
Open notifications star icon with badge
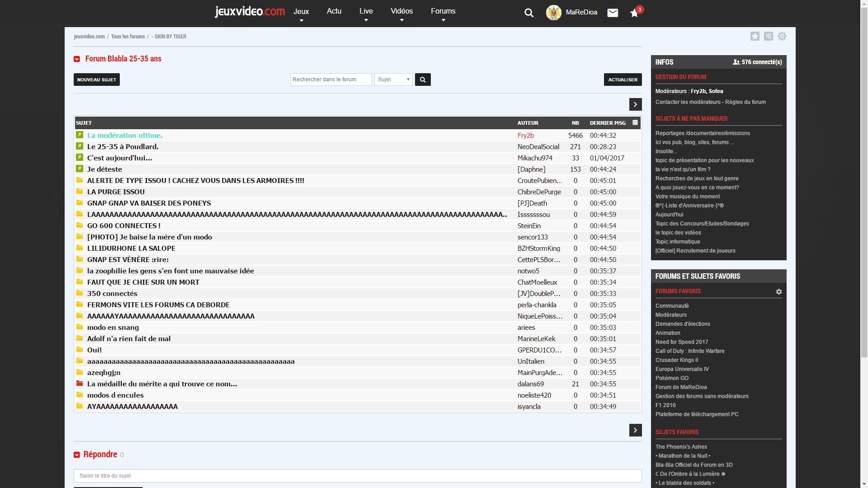pos(635,13)
